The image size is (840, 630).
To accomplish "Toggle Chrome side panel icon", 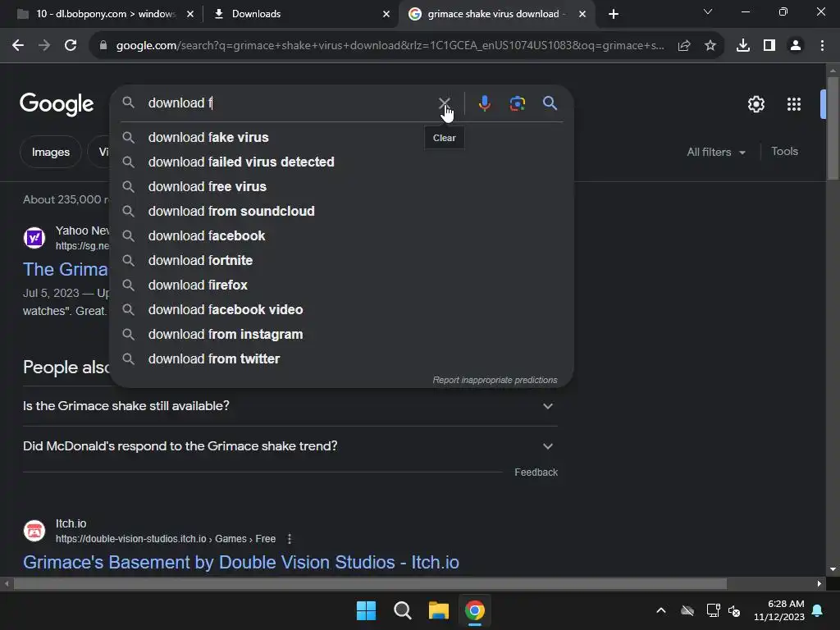I will click(769, 46).
